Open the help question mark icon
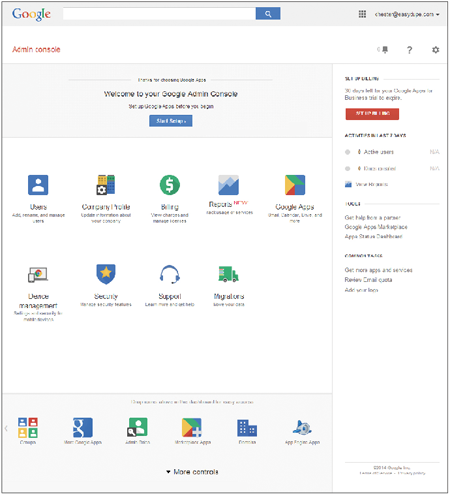450x496 pixels. 409,50
